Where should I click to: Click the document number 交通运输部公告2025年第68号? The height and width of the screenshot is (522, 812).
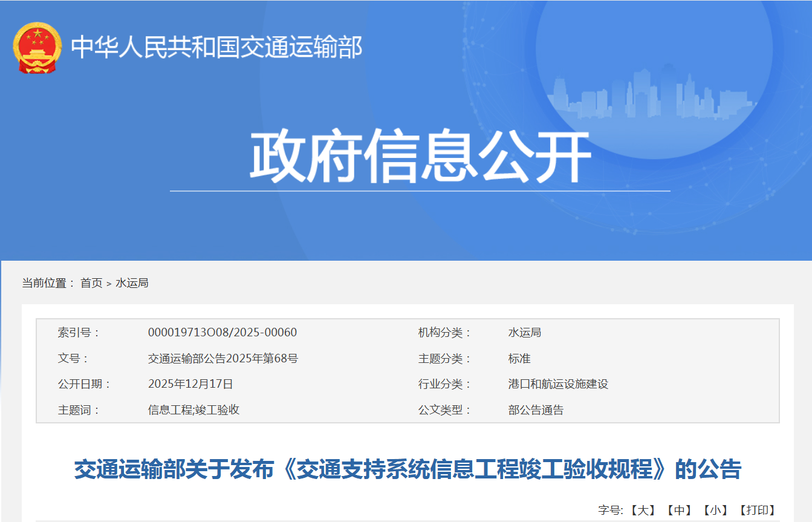click(x=222, y=359)
